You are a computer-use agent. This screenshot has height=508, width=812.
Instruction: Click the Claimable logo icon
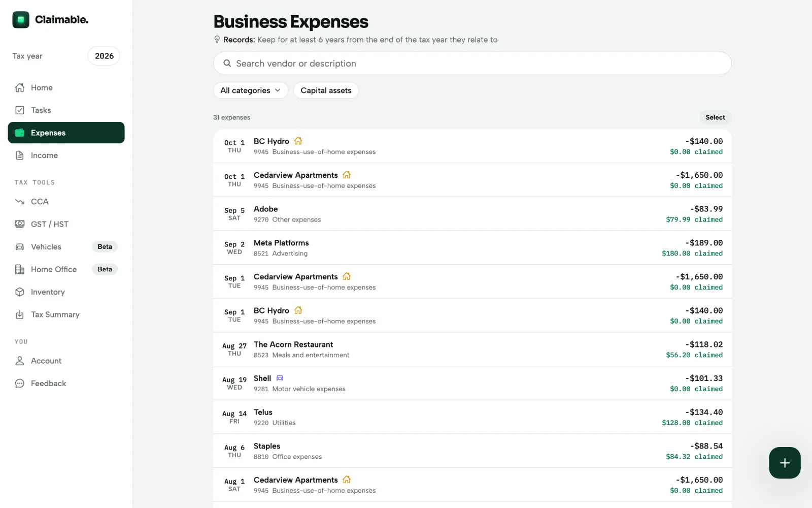point(21,20)
